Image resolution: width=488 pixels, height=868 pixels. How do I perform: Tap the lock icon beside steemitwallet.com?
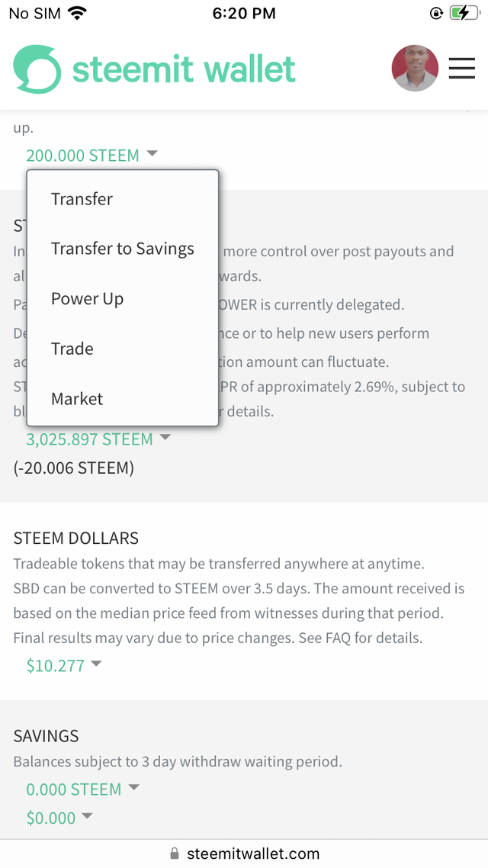[175, 854]
